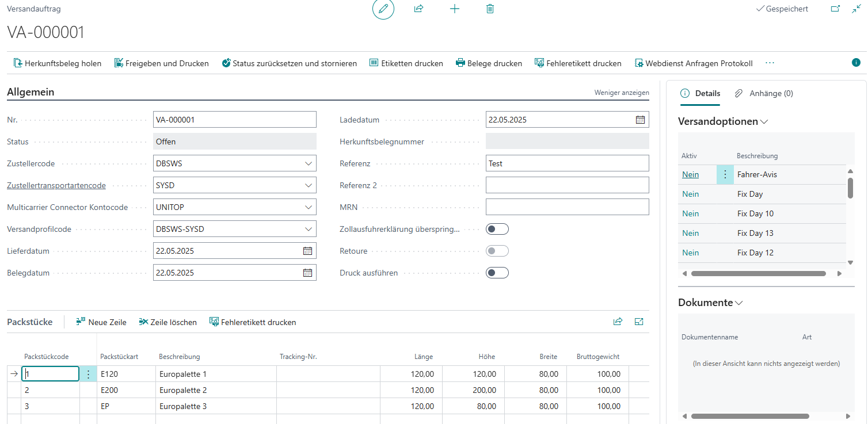This screenshot has width=868, height=424.
Task: Click the share icon in the header
Action: [418, 9]
